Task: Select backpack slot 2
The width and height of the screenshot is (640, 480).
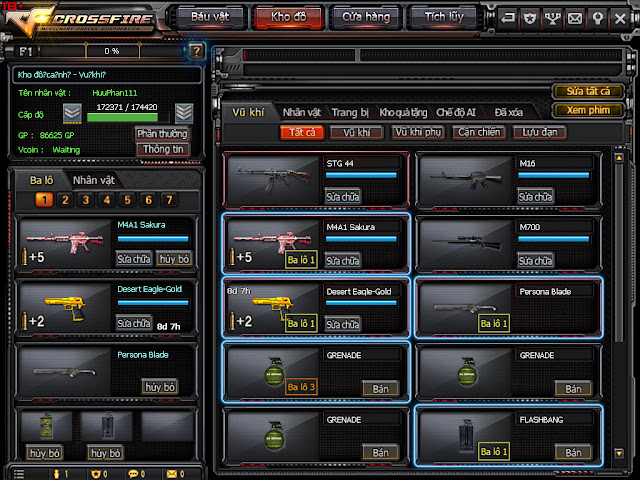Action: [x=65, y=200]
